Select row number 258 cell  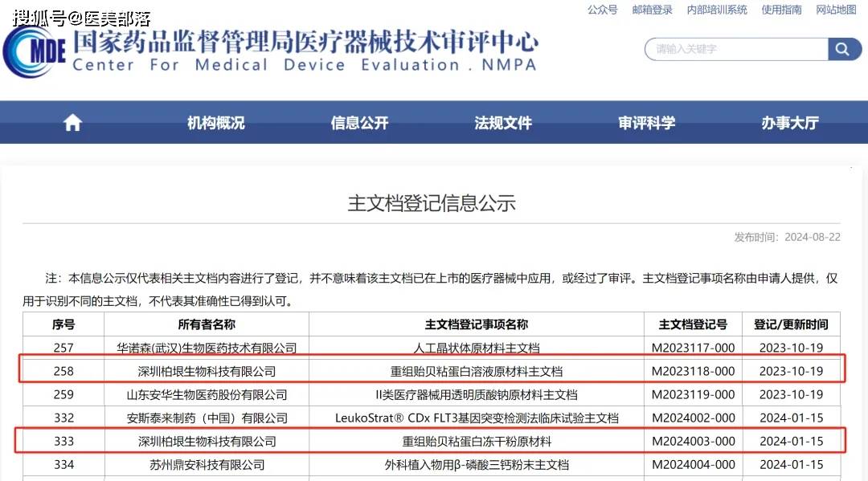[x=63, y=371]
